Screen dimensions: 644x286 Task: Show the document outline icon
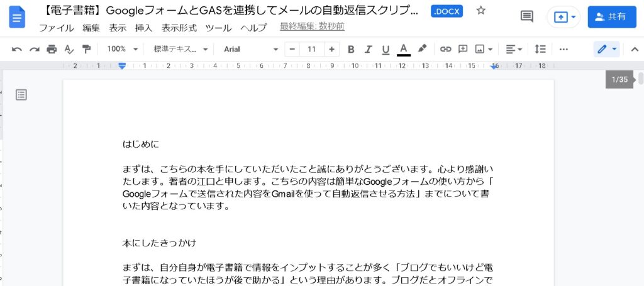(21, 95)
